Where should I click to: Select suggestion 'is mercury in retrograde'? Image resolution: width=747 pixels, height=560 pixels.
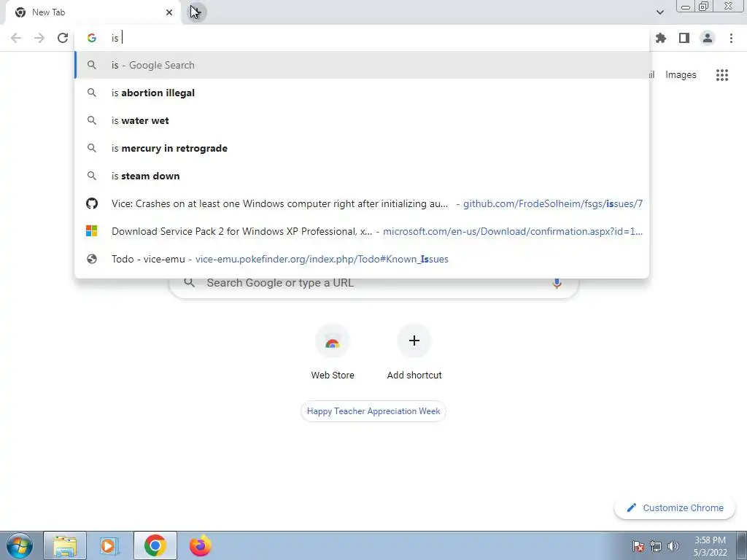coord(362,148)
